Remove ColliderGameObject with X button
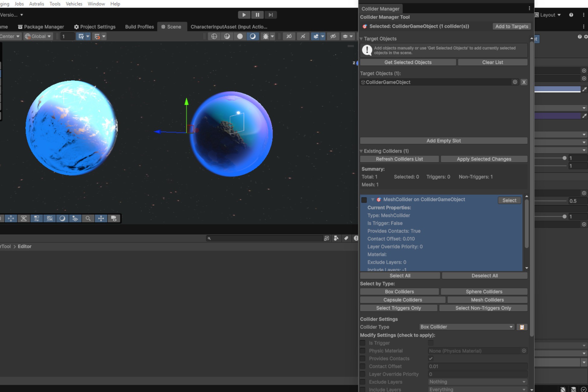 [x=524, y=82]
